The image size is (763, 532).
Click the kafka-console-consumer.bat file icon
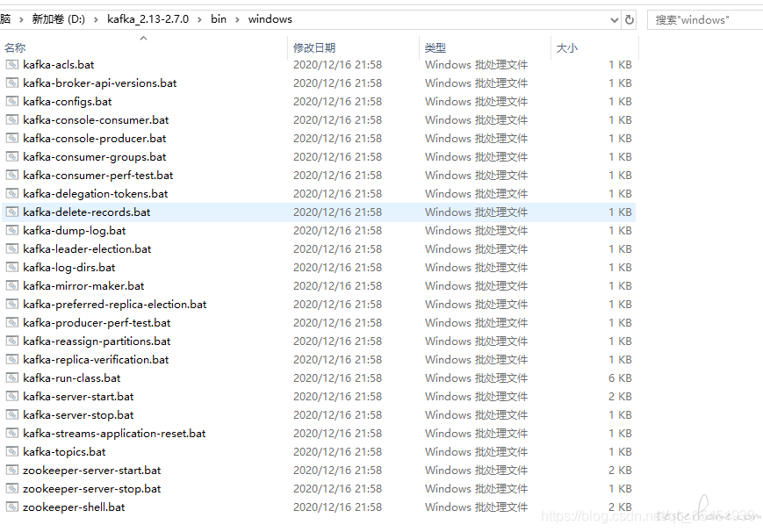click(x=12, y=120)
